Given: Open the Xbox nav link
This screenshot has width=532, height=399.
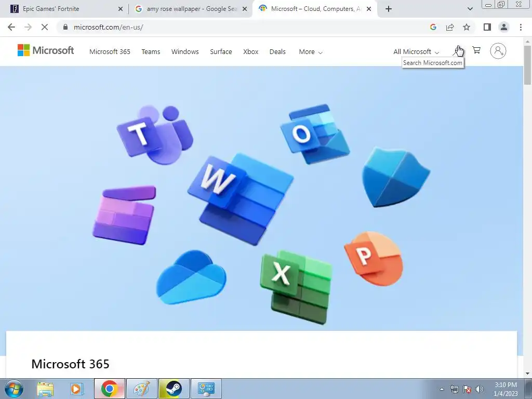Looking at the screenshot, I should coord(251,51).
